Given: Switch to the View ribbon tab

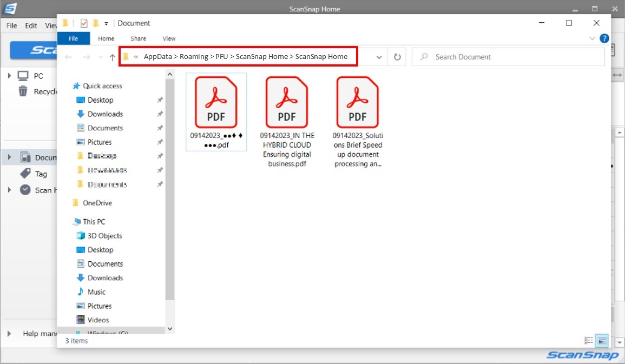Looking at the screenshot, I should [169, 38].
